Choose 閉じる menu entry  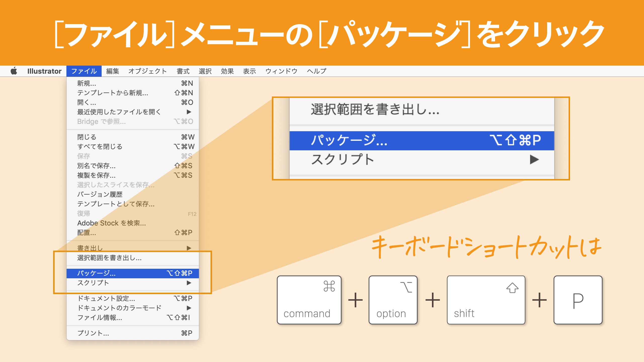click(x=133, y=137)
